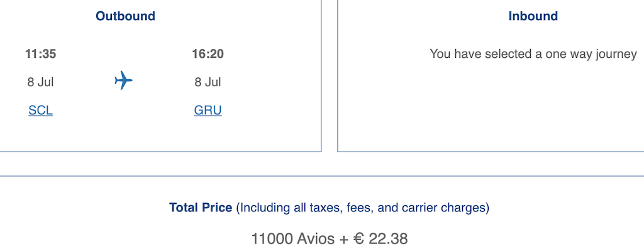Select the Inbound section heading
644x251 pixels.
click(533, 16)
